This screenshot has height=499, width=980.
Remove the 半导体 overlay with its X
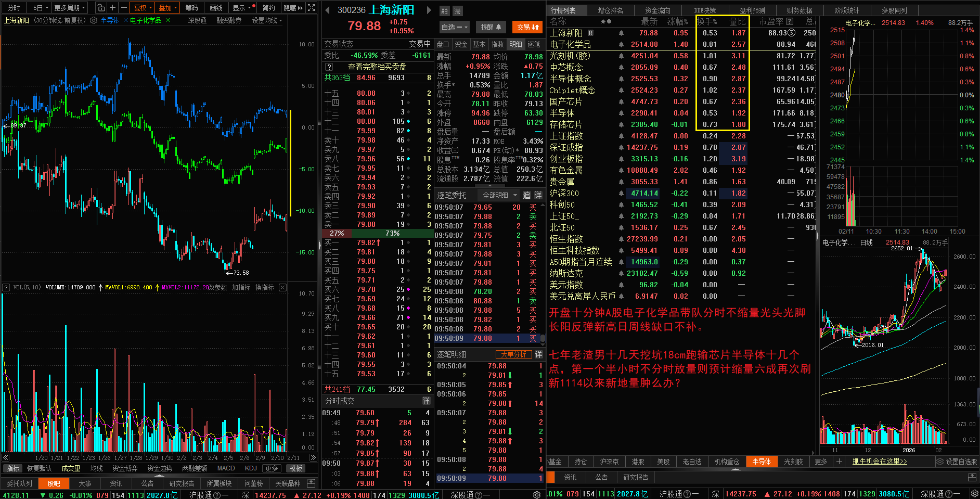(126, 20)
